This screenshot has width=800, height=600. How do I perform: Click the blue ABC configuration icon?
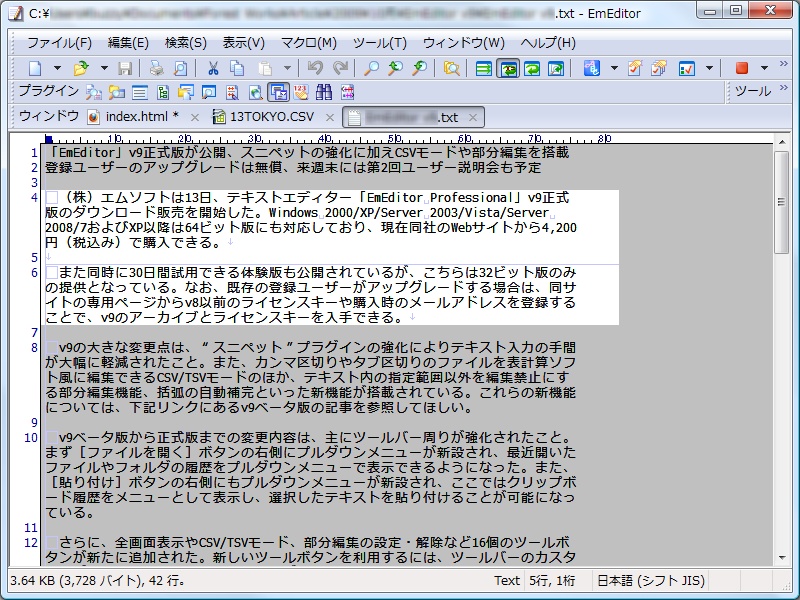coord(591,68)
